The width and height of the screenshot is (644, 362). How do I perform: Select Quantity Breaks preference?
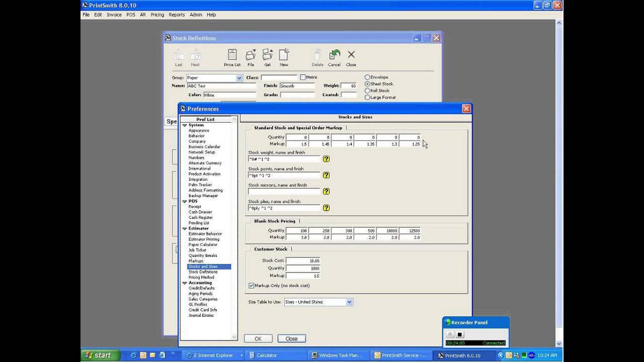(203, 255)
